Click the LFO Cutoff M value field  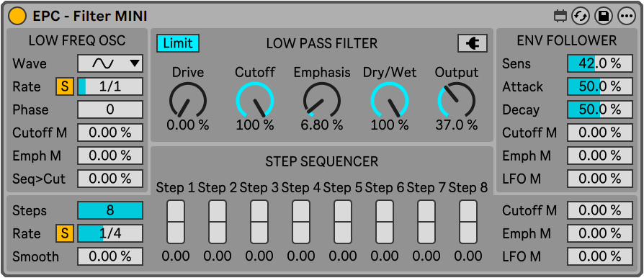[x=110, y=133]
